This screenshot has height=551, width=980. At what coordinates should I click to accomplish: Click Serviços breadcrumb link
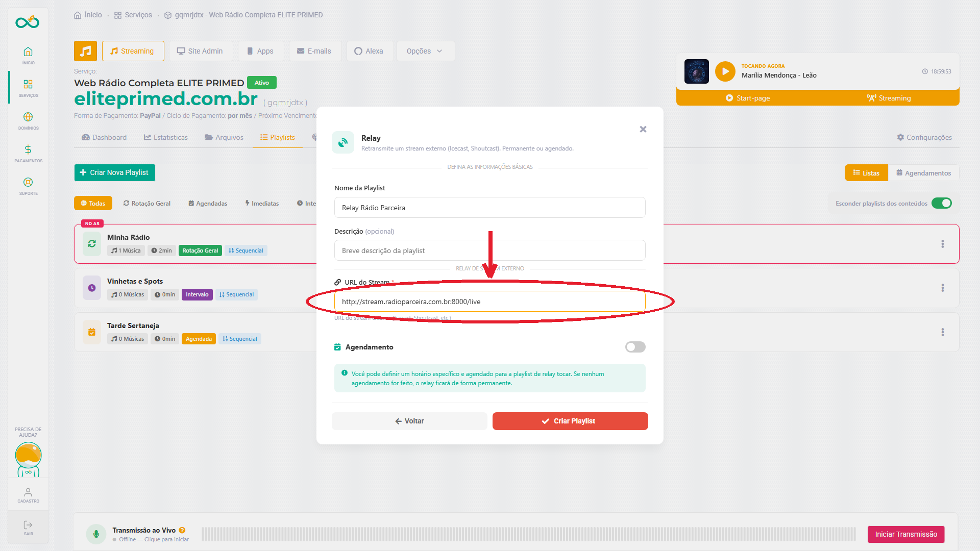click(133, 15)
